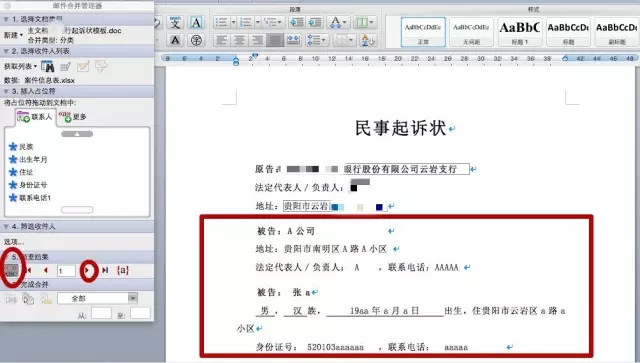Collapse section 3 插入占位符

[x=6, y=91]
